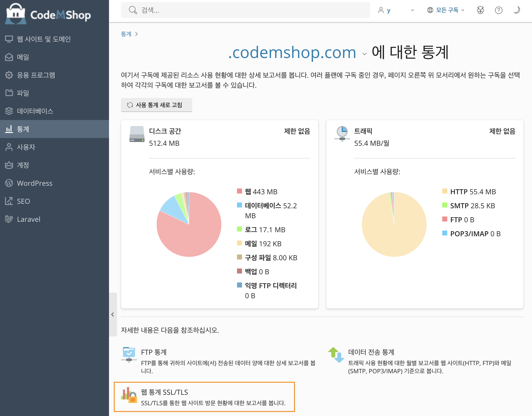Go to 메일 in sidebar
This screenshot has height=416, width=532.
[x=23, y=57]
